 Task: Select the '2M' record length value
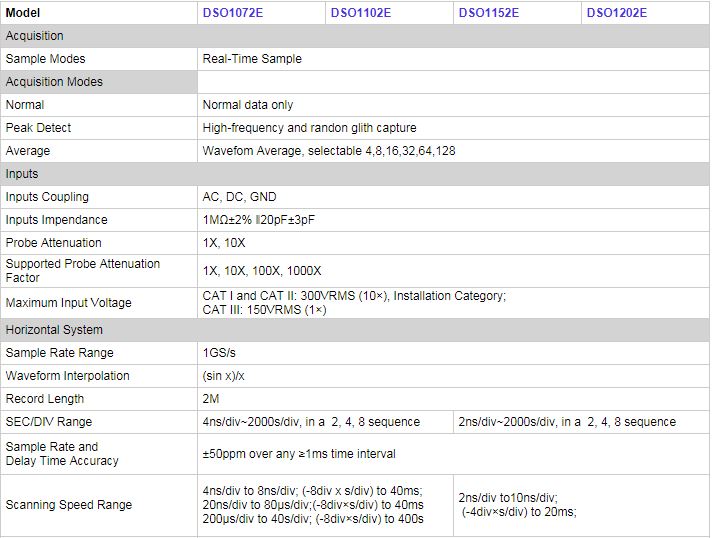click(x=211, y=399)
